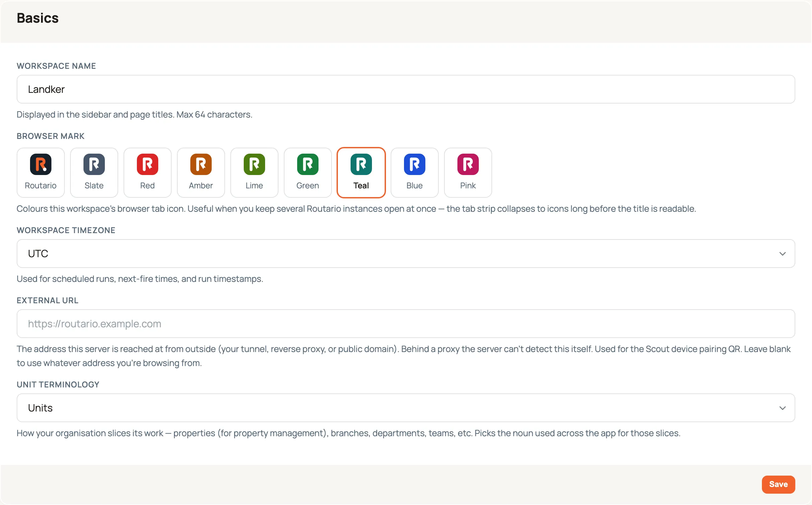Click the 'WORKSPACE NAME' label
This screenshot has width=812, height=505.
pos(56,66)
